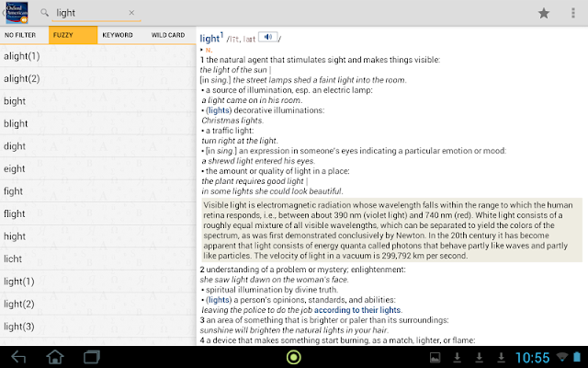Add entry to favorites with star icon
This screenshot has width=588, height=368.
(544, 13)
